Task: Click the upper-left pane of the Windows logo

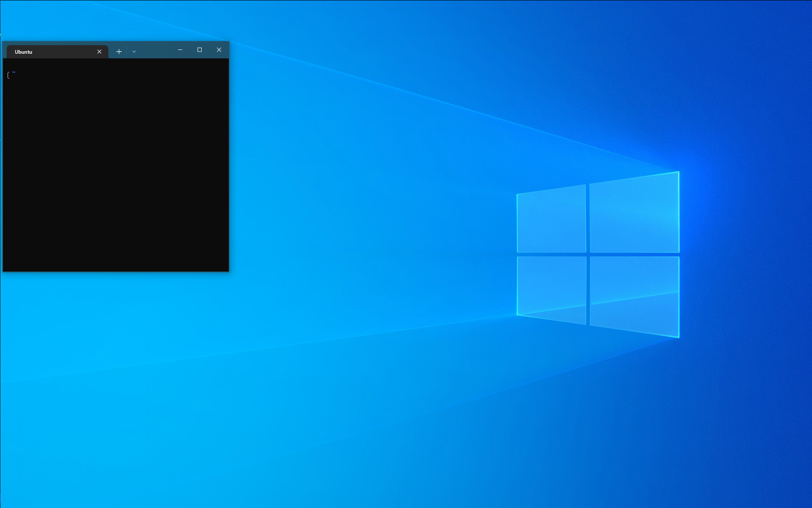Action: point(551,220)
